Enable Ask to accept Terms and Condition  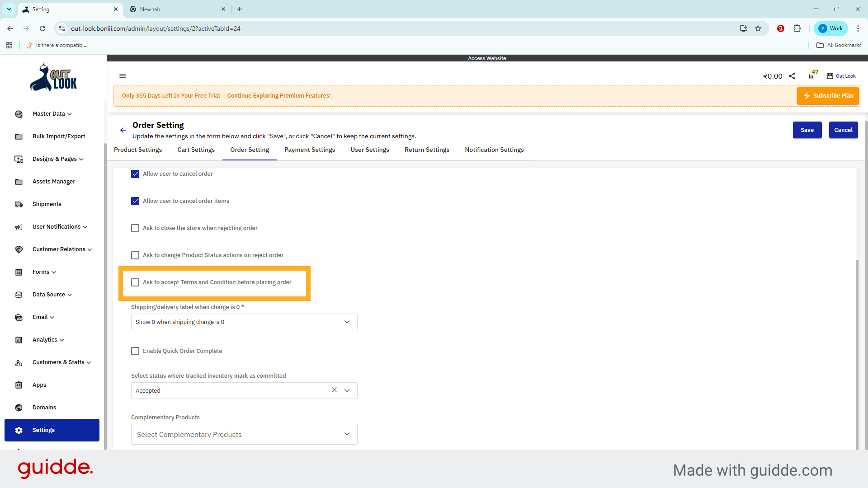(x=135, y=282)
